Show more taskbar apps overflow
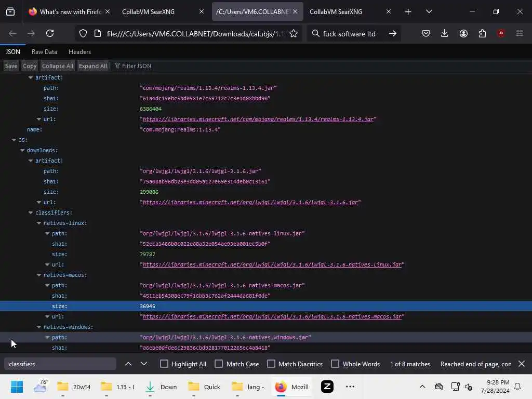This screenshot has width=532, height=399. click(x=350, y=387)
